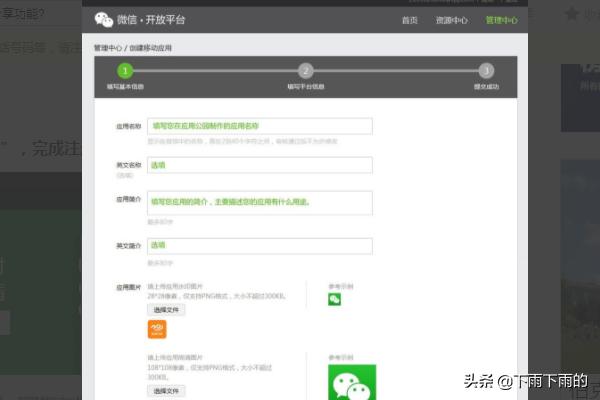The height and width of the screenshot is (400, 600).
Task: Click the 应用名称 field label
Action: (x=129, y=126)
